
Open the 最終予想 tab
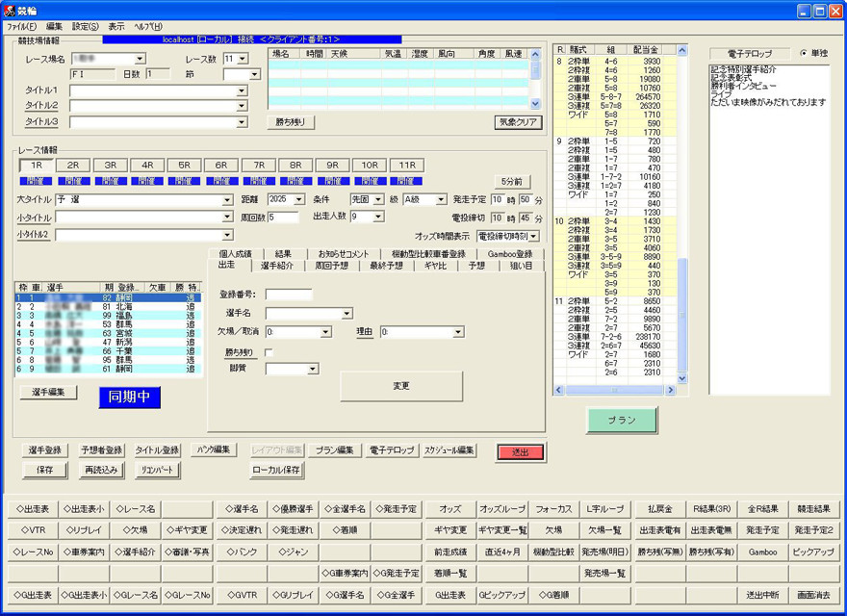(386, 266)
